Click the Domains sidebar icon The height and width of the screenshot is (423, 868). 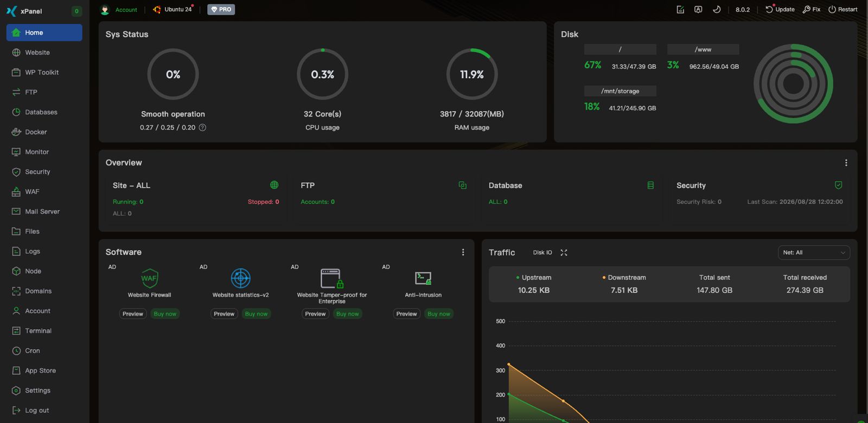coord(16,291)
